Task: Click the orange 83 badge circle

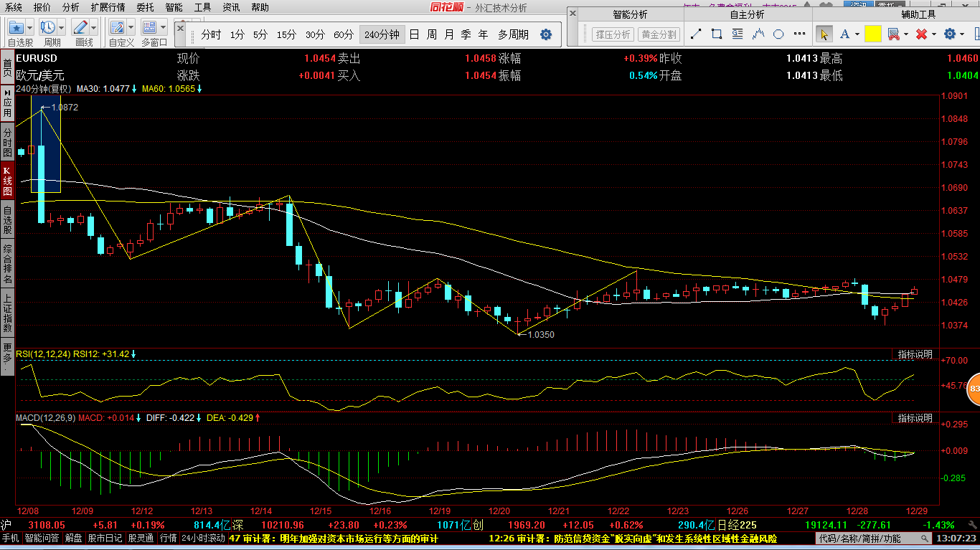Action: click(973, 389)
